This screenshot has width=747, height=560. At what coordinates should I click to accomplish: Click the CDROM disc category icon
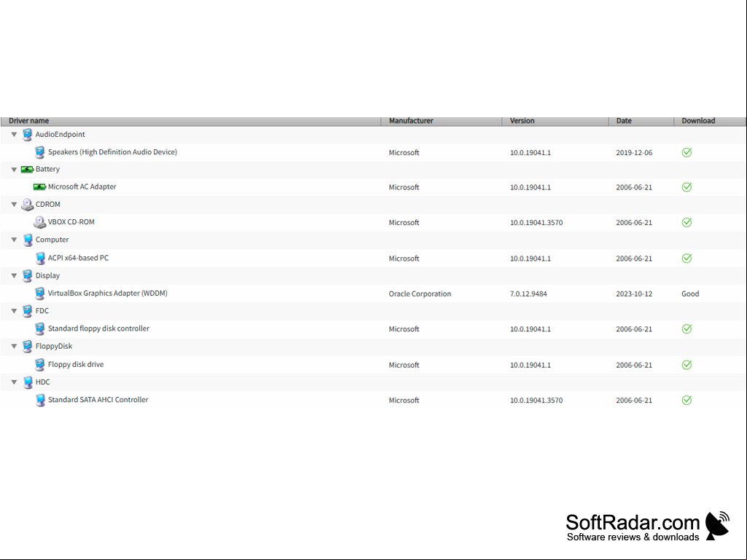(x=27, y=205)
